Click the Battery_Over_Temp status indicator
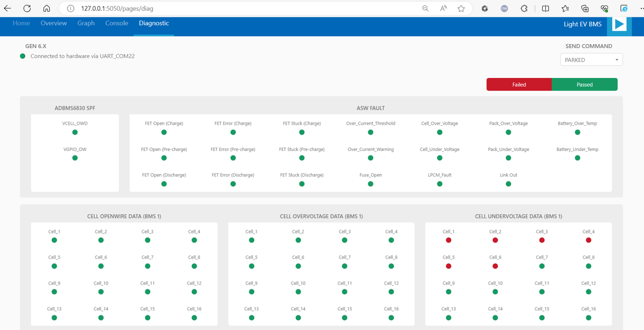The image size is (644, 330). pyautogui.click(x=577, y=132)
